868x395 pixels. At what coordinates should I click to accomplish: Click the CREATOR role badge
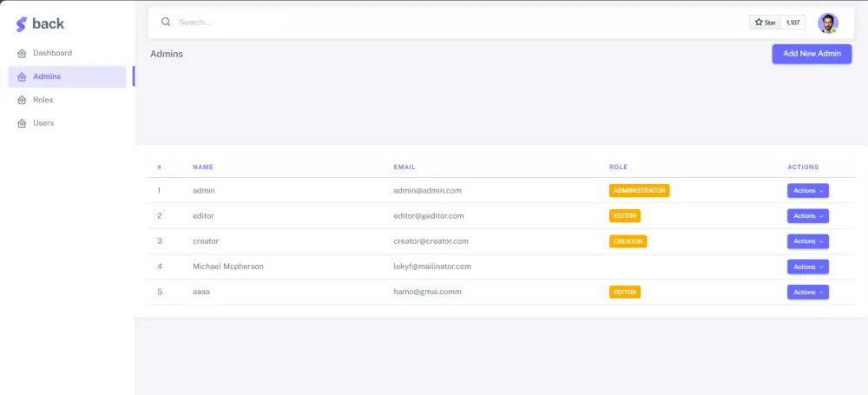point(628,241)
